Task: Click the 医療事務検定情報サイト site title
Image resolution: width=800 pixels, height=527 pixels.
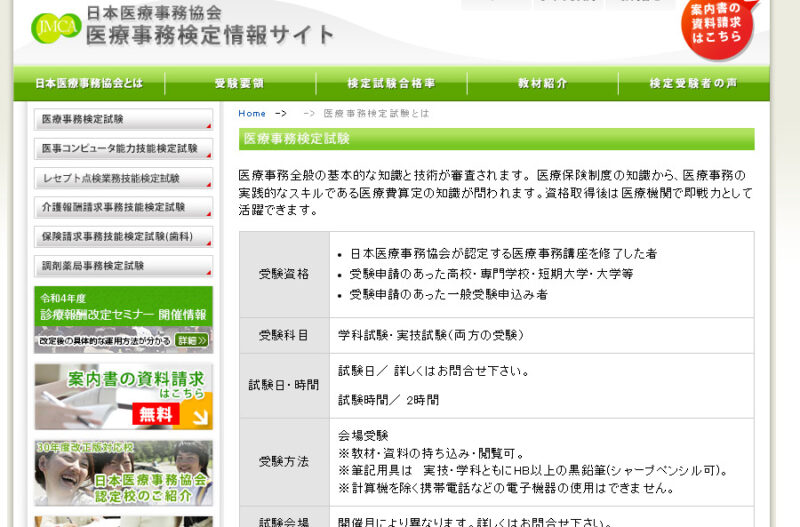Action: click(210, 35)
